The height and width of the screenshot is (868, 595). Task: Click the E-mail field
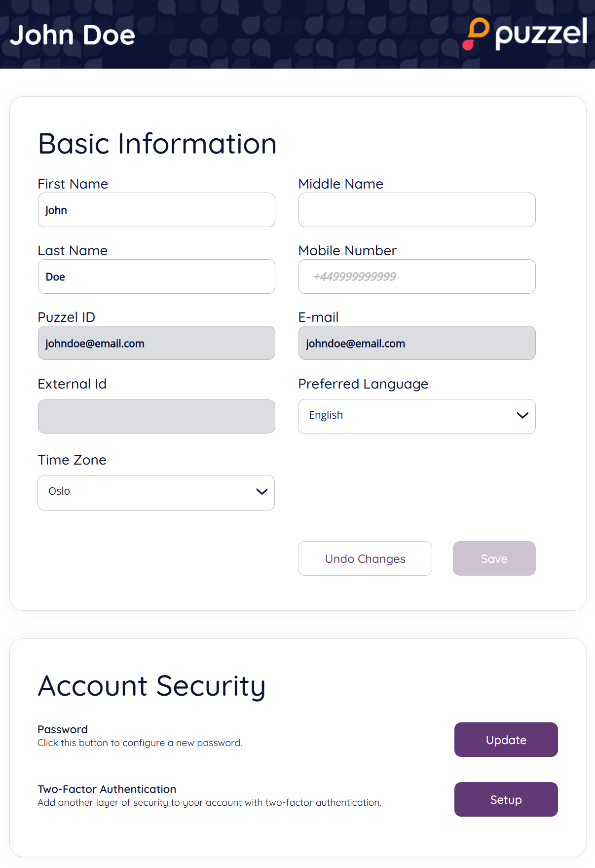click(x=417, y=343)
